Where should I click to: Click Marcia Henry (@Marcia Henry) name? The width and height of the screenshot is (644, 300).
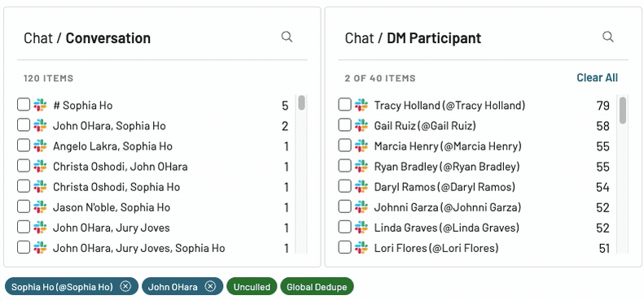pos(448,146)
